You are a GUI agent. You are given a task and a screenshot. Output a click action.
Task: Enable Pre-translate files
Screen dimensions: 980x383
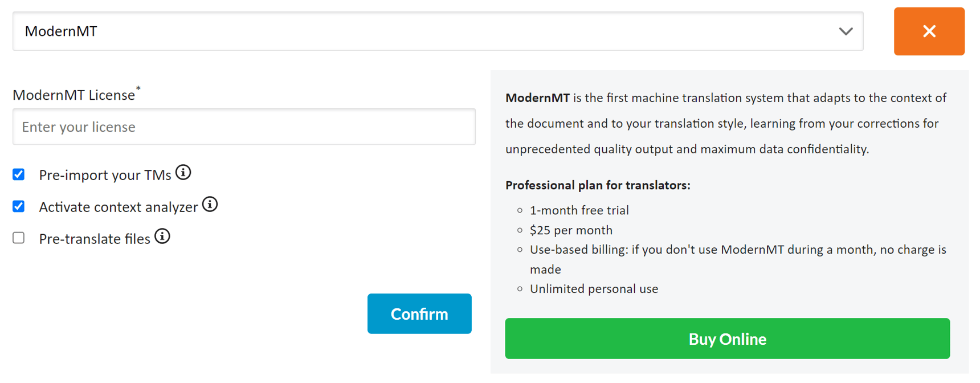pyautogui.click(x=18, y=238)
